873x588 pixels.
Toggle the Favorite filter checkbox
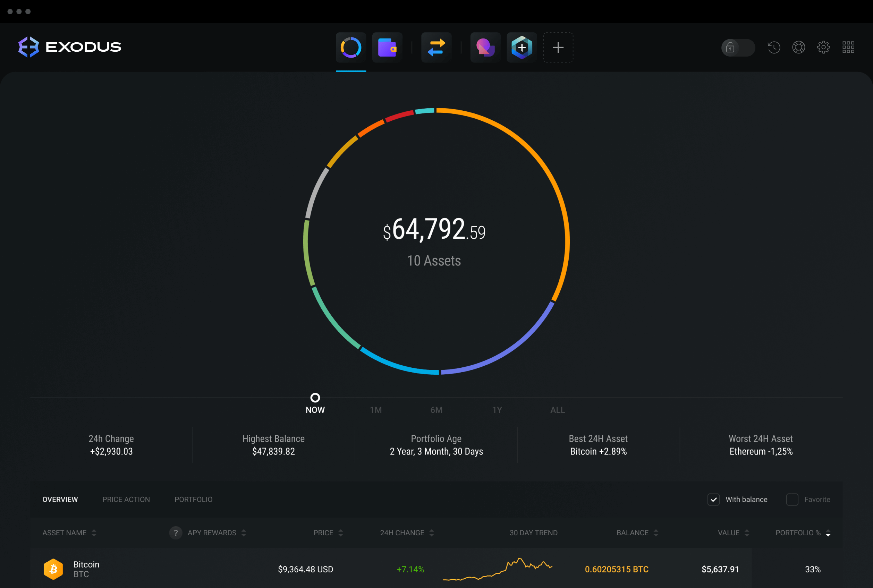tap(792, 500)
